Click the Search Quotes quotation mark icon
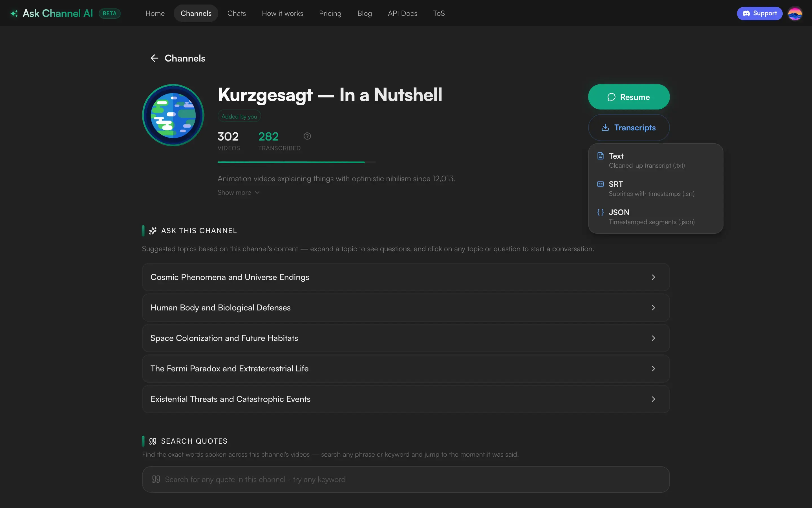The width and height of the screenshot is (812, 508). click(x=153, y=441)
